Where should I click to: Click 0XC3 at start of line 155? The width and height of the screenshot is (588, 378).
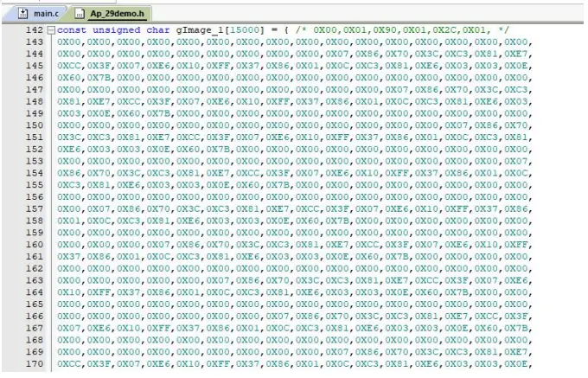(69, 185)
